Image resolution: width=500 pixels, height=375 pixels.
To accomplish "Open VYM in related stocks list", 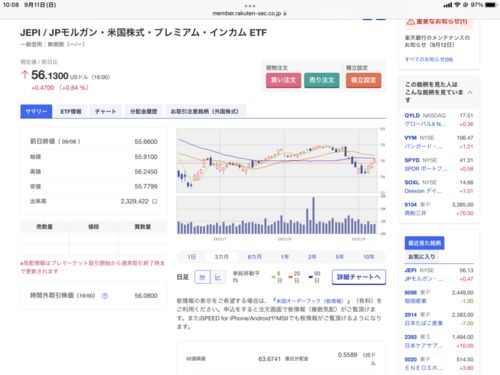I will pyautogui.click(x=439, y=142).
